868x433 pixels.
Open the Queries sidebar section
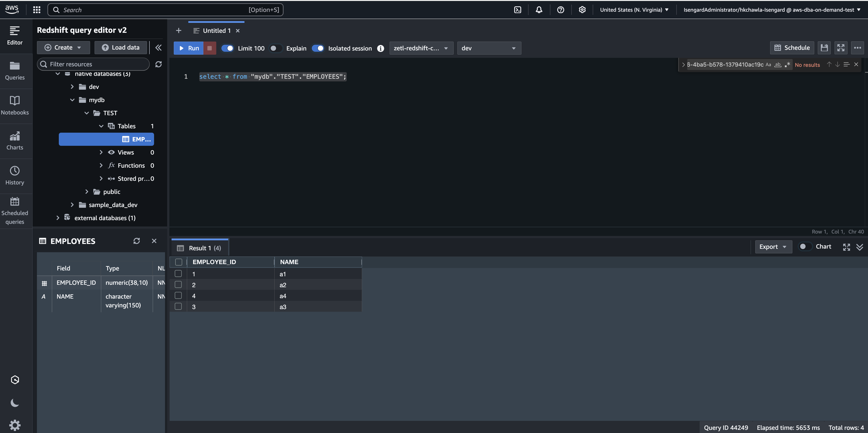coord(15,71)
